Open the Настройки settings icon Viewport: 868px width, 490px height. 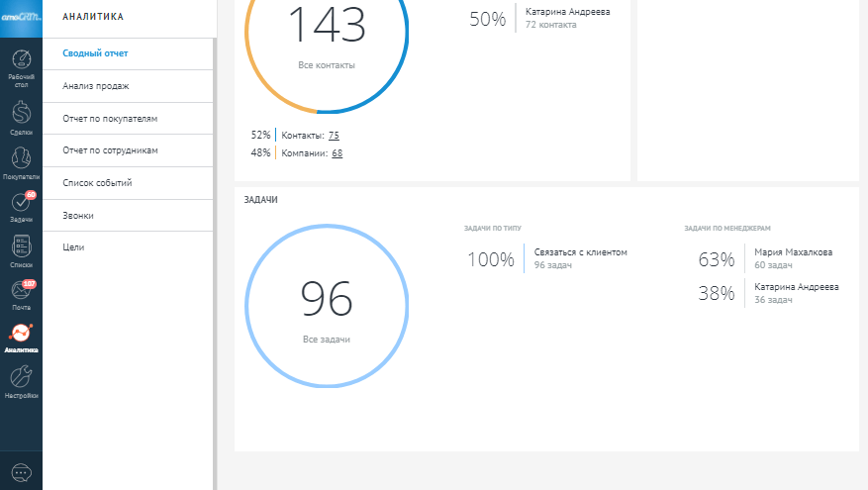pos(21,381)
